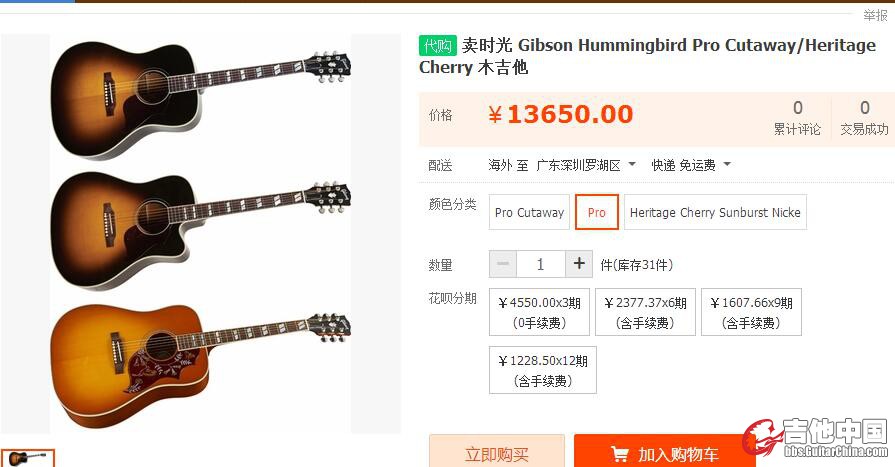Click the shopping cart icon
The width and height of the screenshot is (895, 467).
click(619, 454)
